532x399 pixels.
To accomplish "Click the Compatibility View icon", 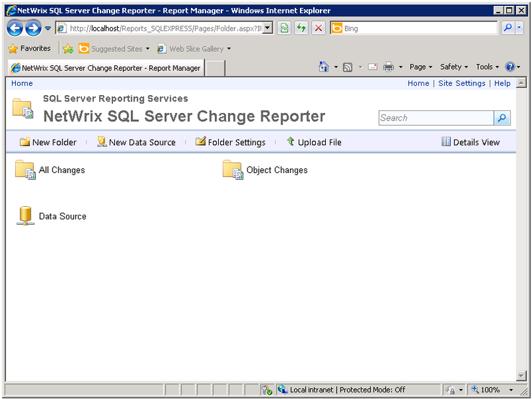I will tap(284, 28).
